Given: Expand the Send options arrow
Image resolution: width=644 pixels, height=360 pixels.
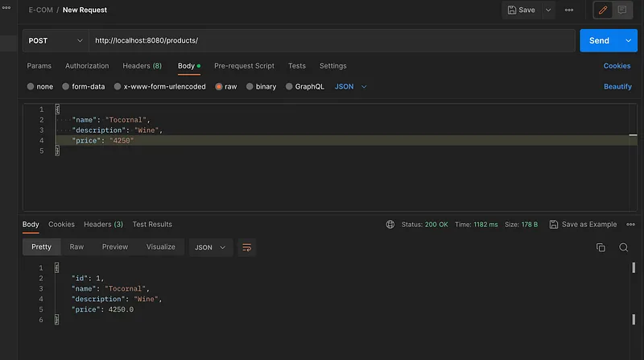Looking at the screenshot, I should 628,41.
